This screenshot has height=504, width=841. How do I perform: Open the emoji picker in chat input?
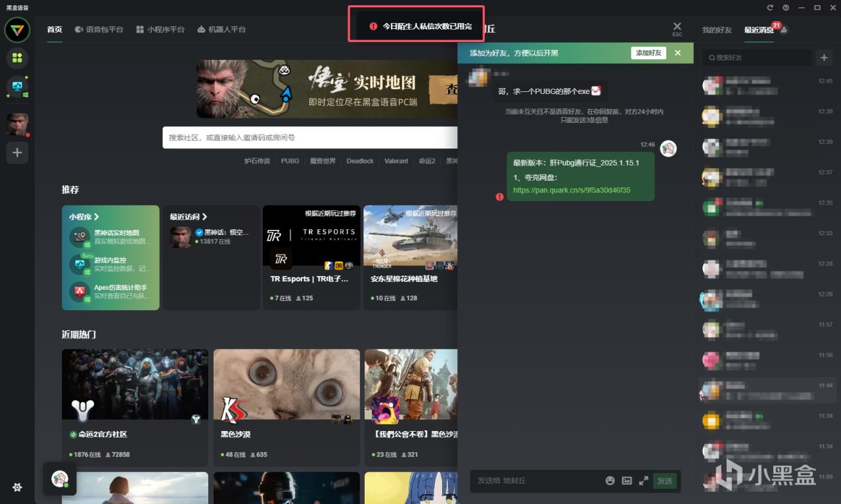pos(610,480)
